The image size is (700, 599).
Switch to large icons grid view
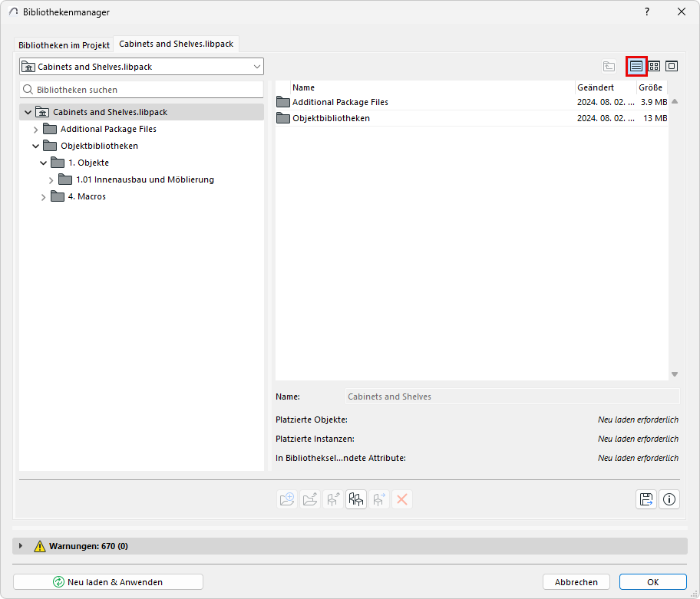click(x=654, y=67)
